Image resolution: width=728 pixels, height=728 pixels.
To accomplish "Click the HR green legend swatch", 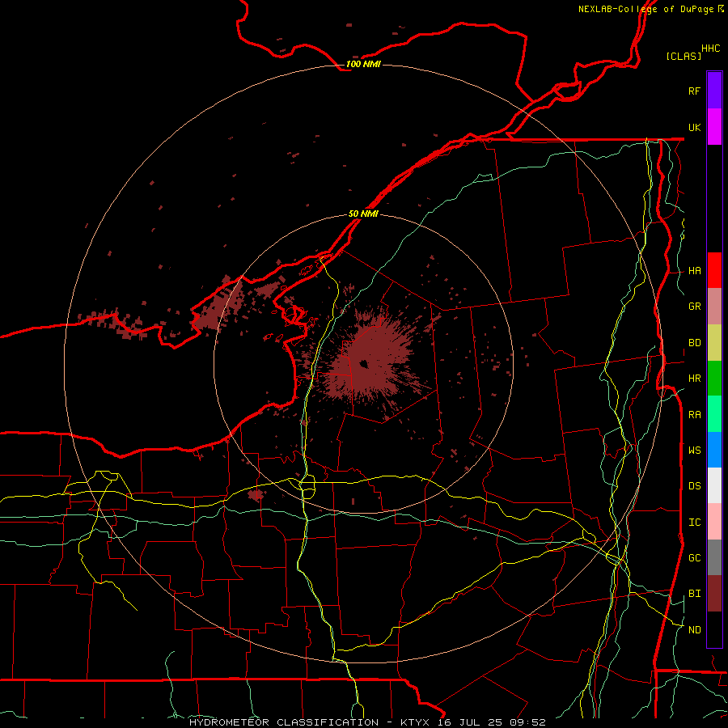I will tap(714, 379).
